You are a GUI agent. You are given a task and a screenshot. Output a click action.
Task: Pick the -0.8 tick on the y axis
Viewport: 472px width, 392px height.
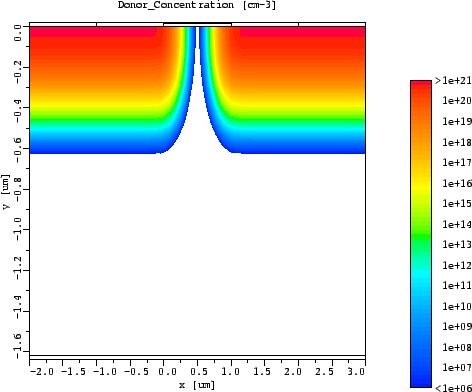tap(18, 190)
